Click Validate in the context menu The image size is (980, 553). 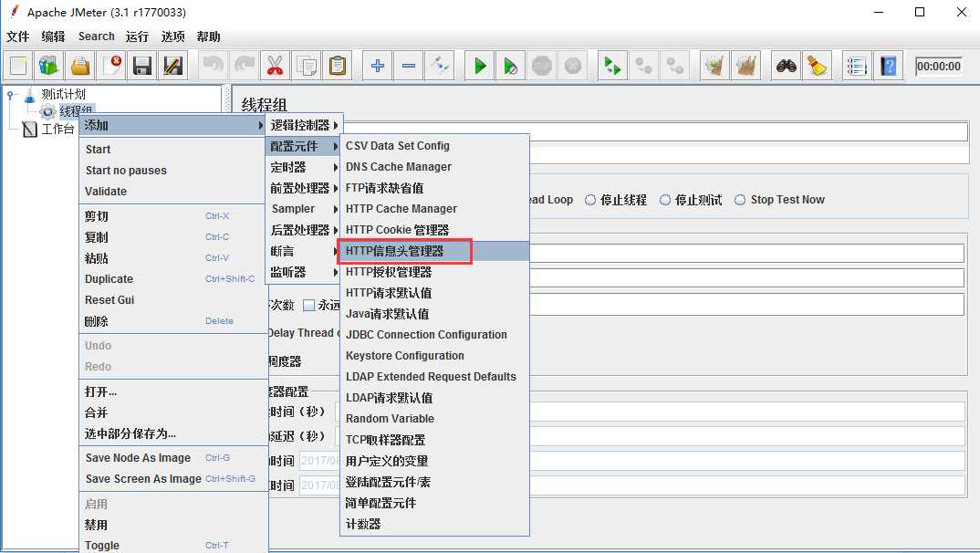click(173, 192)
